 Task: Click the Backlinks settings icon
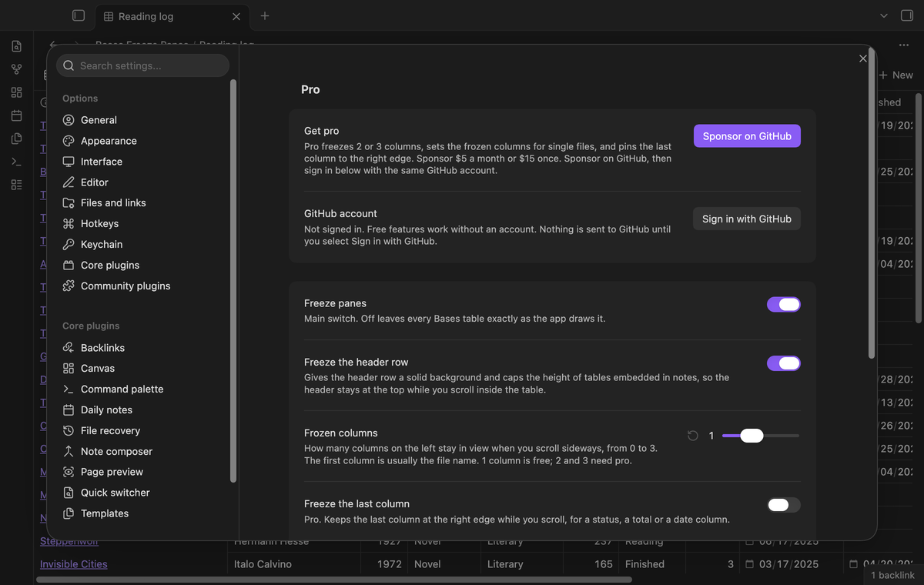69,348
